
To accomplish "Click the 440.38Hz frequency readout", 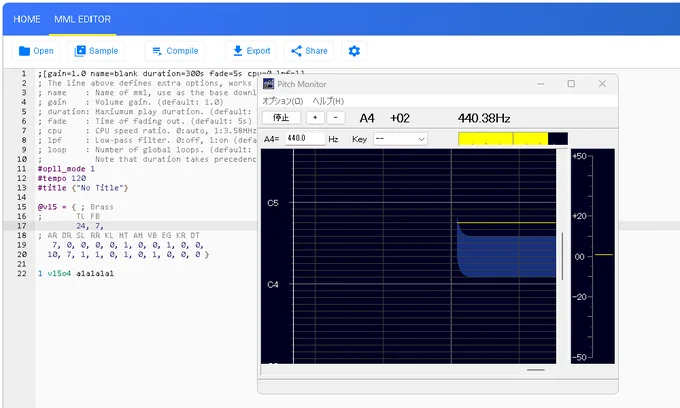I will click(484, 118).
